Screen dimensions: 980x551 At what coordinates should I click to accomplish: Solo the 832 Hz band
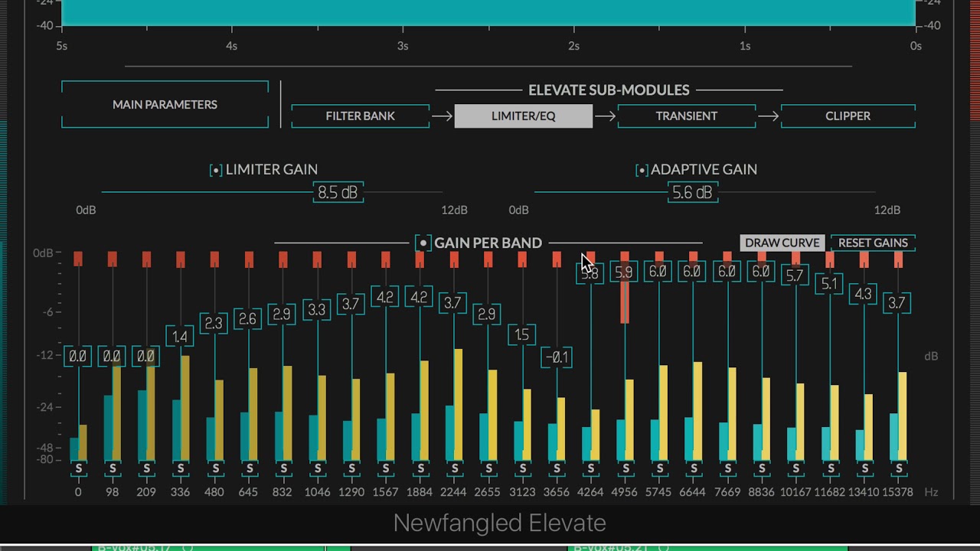tap(283, 468)
